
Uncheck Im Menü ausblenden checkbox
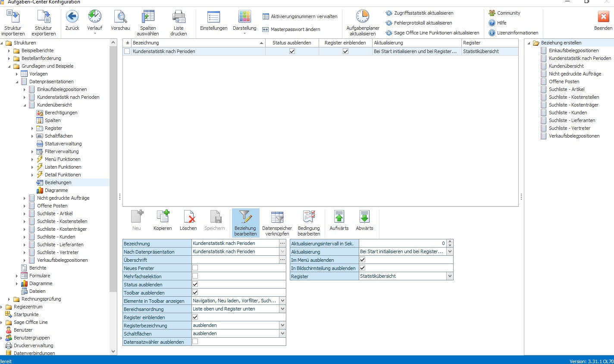(362, 260)
